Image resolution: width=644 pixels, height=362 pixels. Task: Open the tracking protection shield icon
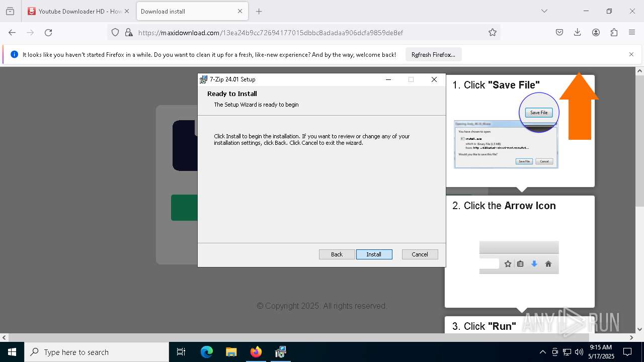click(x=115, y=33)
